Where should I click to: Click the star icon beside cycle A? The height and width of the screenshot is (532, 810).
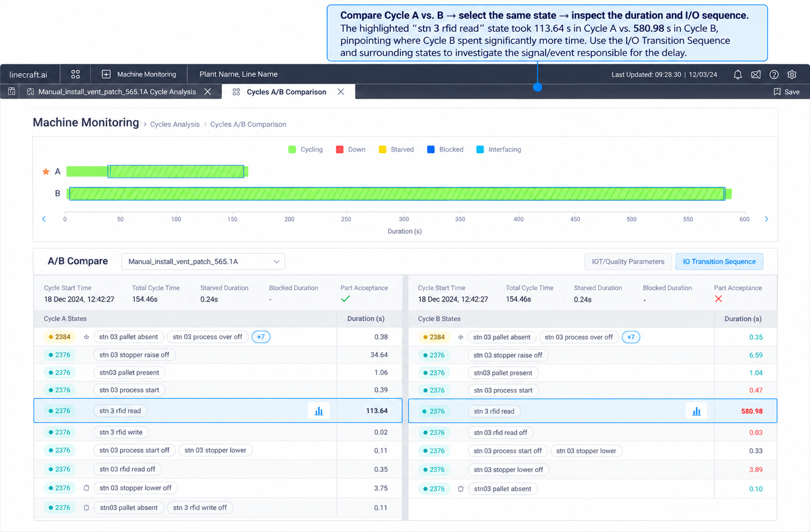pyautogui.click(x=46, y=172)
